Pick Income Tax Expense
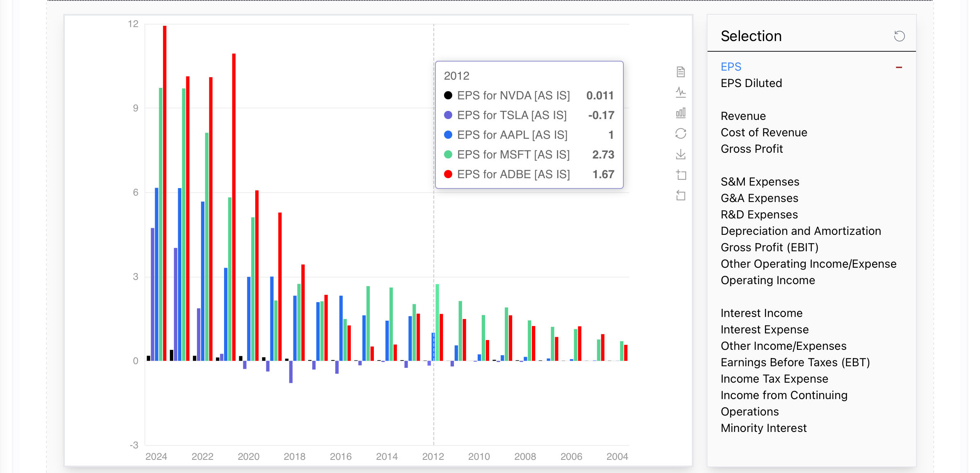Screen dimensions: 980x473 pyautogui.click(x=774, y=379)
